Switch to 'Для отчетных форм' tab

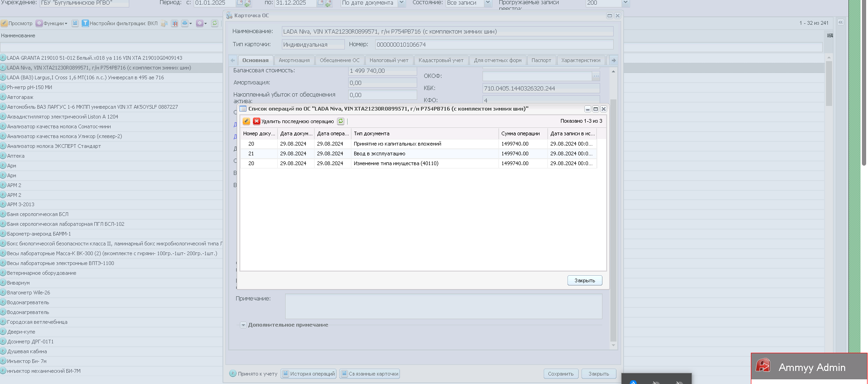pos(498,60)
